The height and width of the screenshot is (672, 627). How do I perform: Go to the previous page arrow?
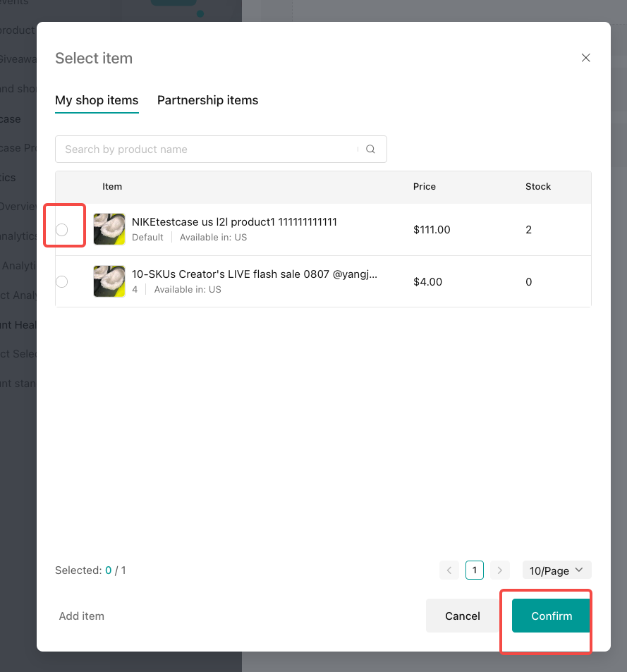449,570
